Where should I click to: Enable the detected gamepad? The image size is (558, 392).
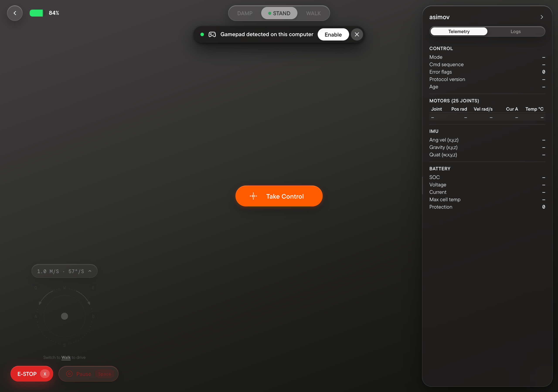pos(333,34)
